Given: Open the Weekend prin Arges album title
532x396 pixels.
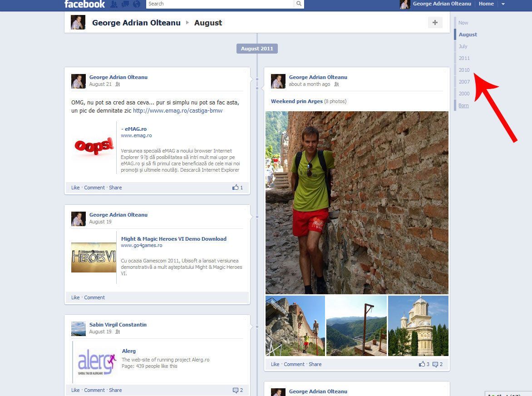Looking at the screenshot, I should point(297,101).
